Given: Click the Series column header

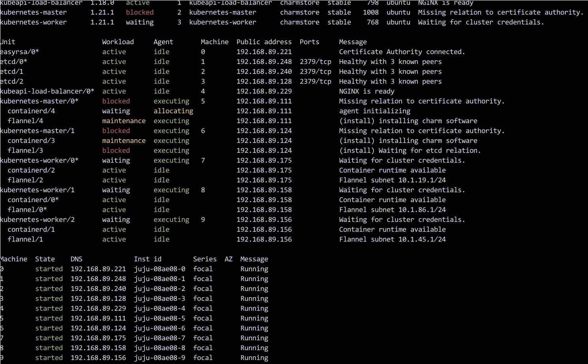Looking at the screenshot, I should click(205, 259).
